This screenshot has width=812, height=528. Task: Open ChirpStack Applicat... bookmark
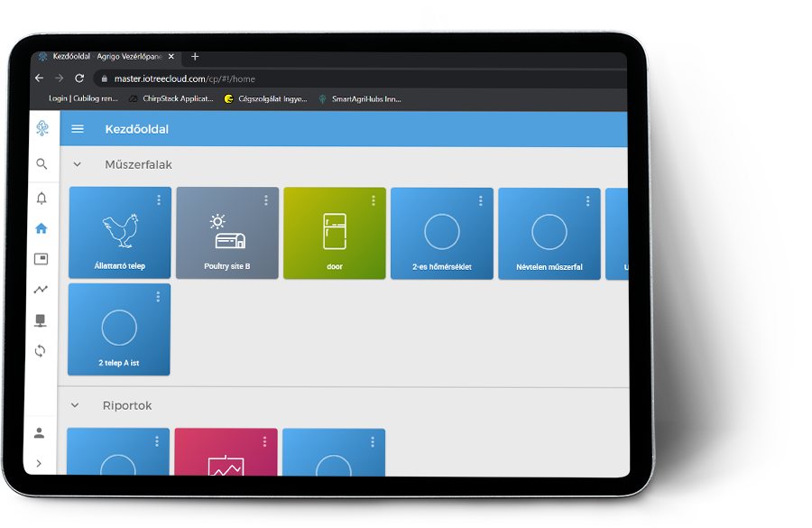click(171, 98)
